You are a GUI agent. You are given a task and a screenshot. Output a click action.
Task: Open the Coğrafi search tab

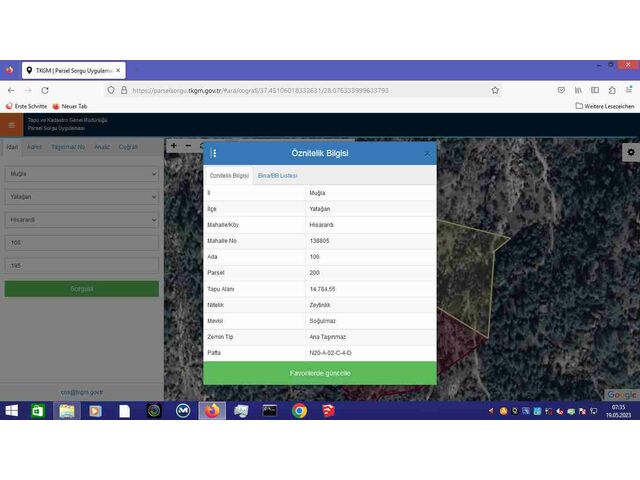[x=128, y=147]
